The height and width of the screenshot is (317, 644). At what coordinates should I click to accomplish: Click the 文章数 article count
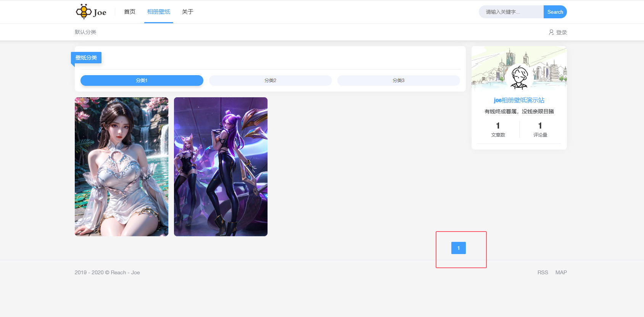[498, 129]
